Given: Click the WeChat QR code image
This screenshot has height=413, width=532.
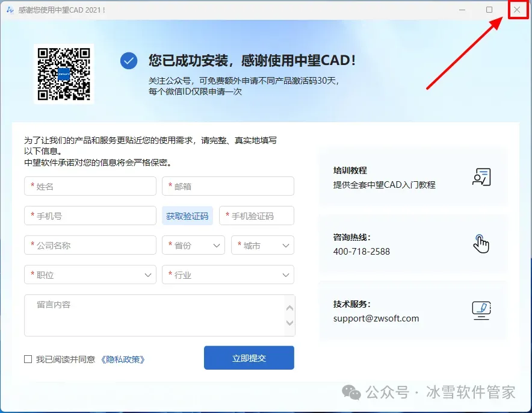Looking at the screenshot, I should click(x=64, y=74).
